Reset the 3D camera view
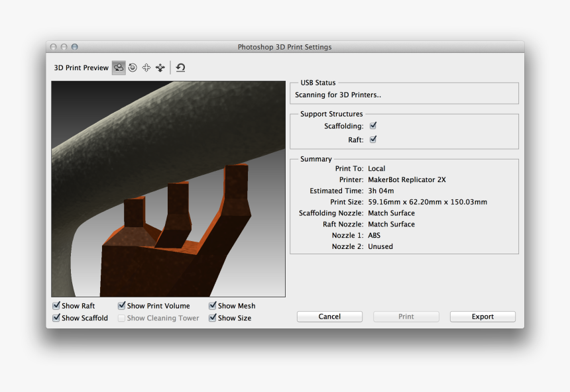The width and height of the screenshot is (570, 392). [x=180, y=67]
